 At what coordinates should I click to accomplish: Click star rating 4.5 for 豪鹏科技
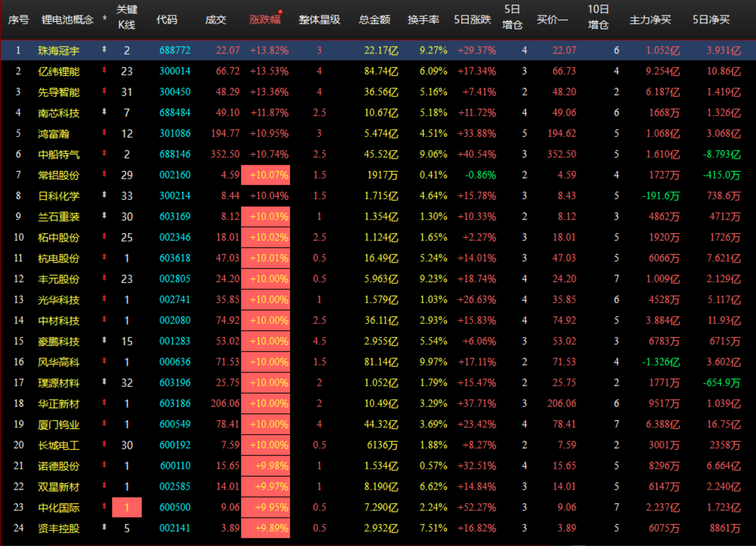click(319, 341)
